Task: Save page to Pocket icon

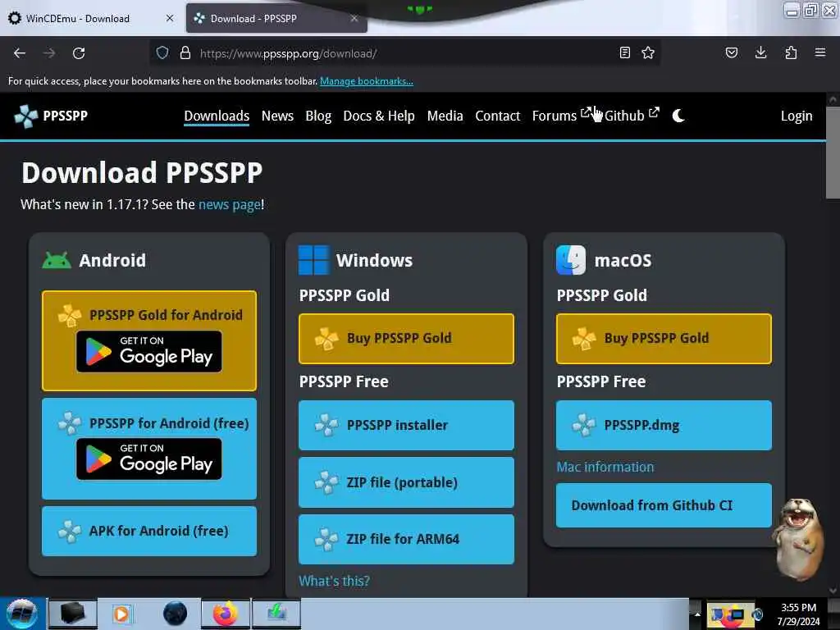Action: [x=732, y=52]
